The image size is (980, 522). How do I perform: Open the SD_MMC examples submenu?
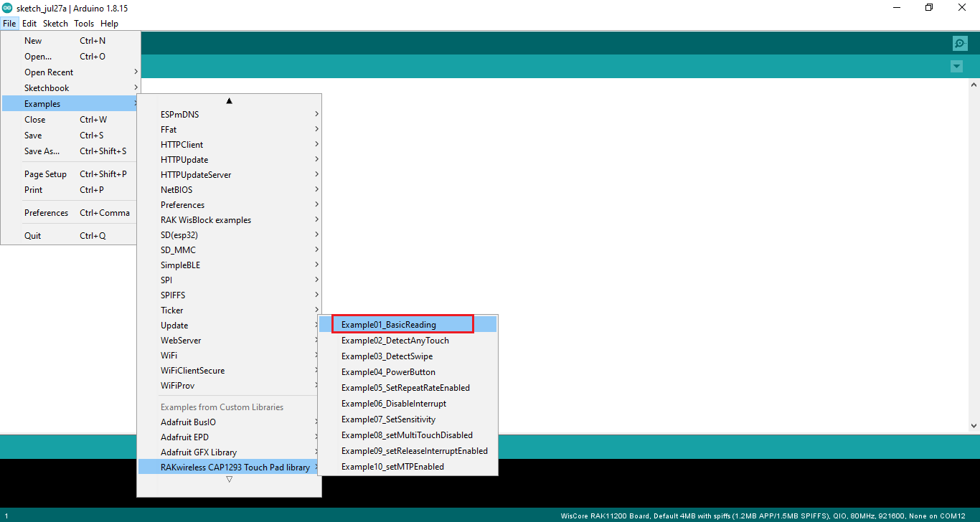pyautogui.click(x=229, y=250)
